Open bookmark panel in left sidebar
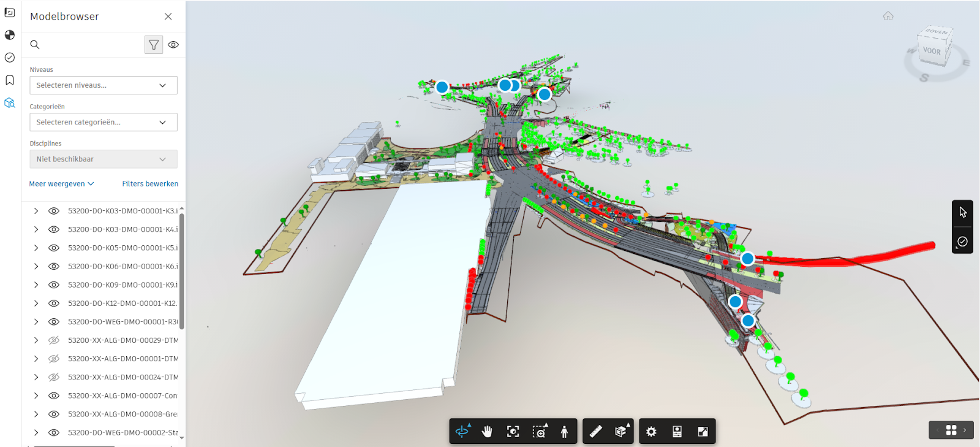The image size is (980, 447). [10, 80]
